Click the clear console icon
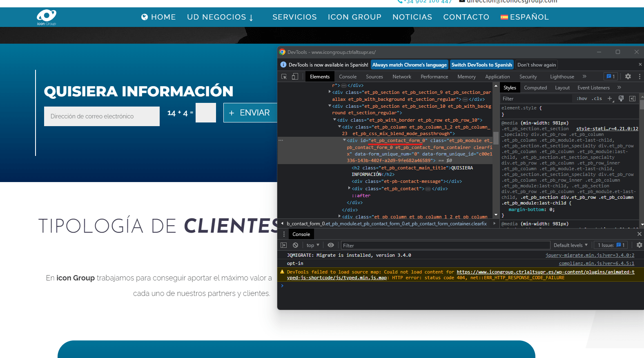This screenshot has height=358, width=644. coord(295,245)
